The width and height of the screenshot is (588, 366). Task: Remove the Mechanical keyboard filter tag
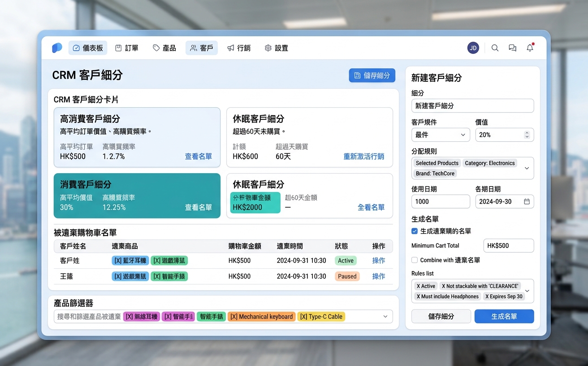point(234,317)
